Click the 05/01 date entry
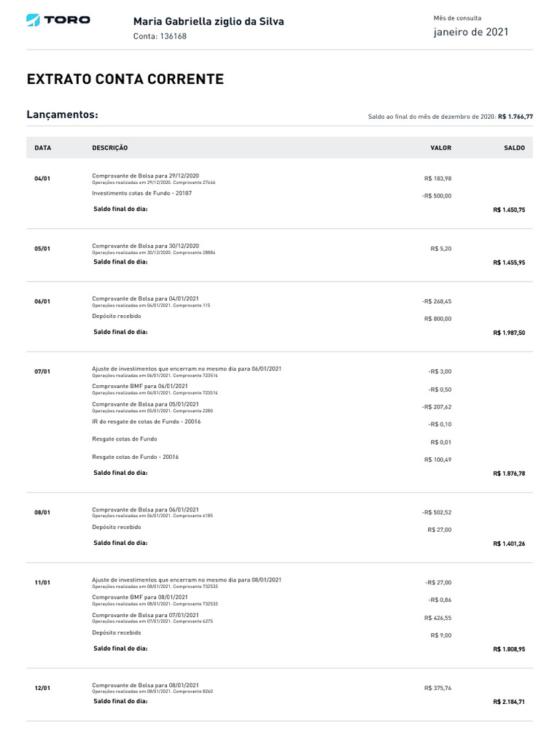Viewport: 560px width, 747px height. [x=42, y=249]
